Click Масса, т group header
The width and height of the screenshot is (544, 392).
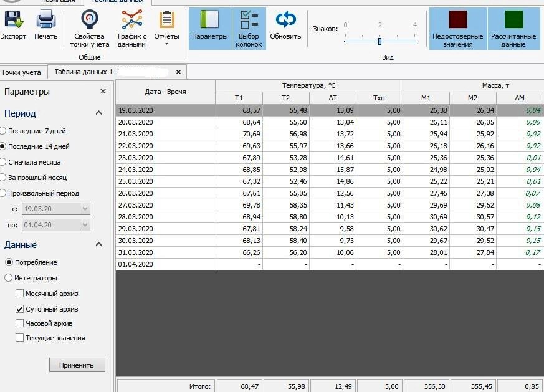(473, 85)
